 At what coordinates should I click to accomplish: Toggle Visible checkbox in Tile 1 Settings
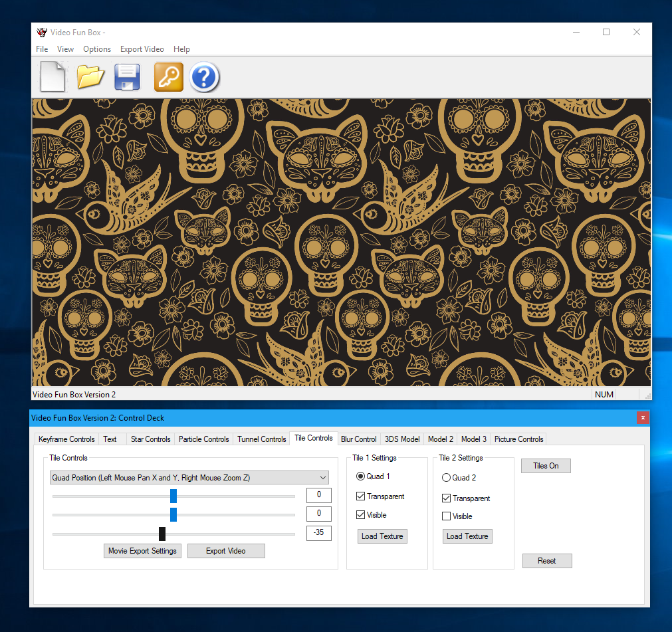(x=360, y=515)
